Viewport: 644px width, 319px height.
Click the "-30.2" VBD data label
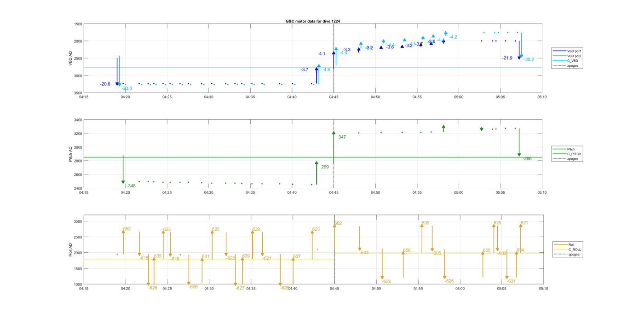click(529, 59)
